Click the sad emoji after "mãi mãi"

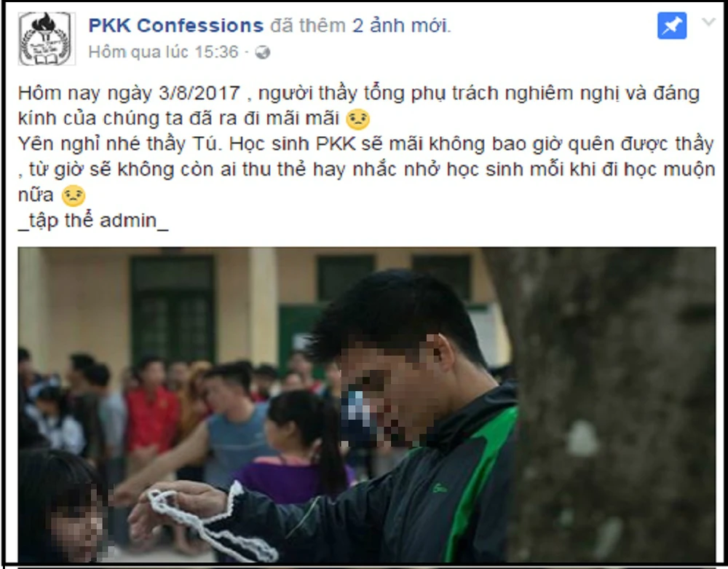coord(358,119)
